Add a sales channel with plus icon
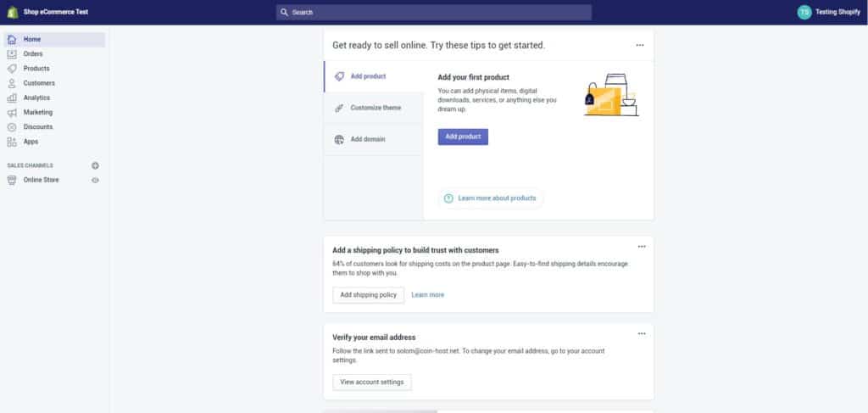 pyautogui.click(x=95, y=165)
